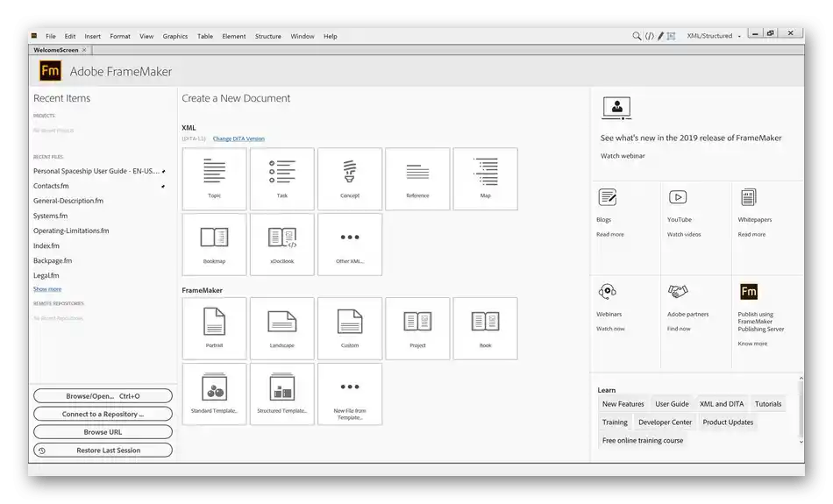Create a new Custom document
Viewport: 833px width, 504px height.
click(x=350, y=329)
